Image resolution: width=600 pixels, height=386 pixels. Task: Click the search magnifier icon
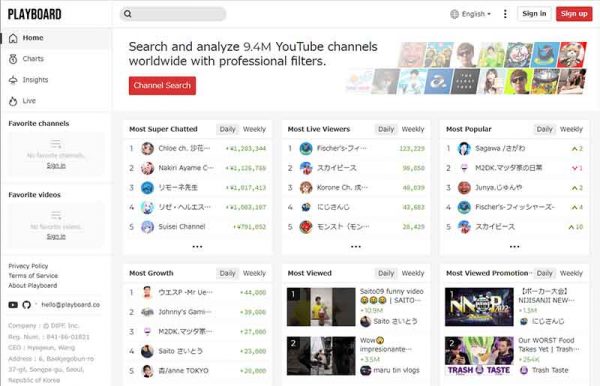tap(128, 14)
